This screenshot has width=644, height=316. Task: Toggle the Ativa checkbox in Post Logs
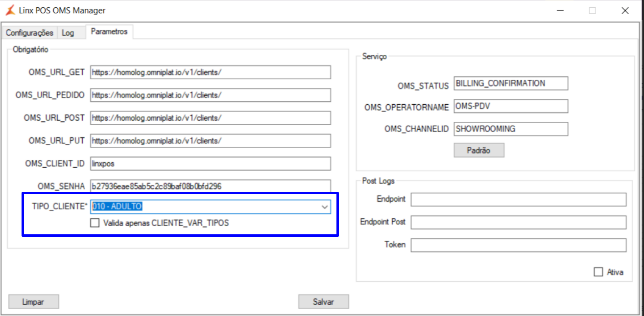point(598,272)
